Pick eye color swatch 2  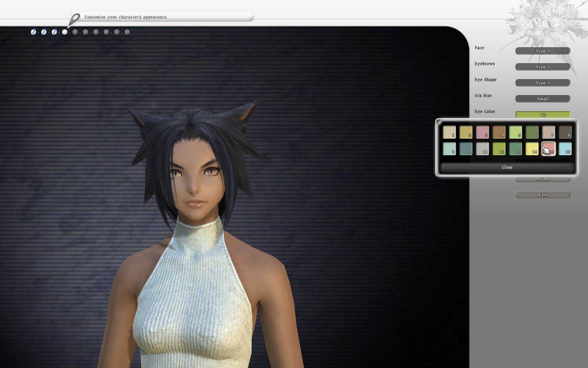[466, 132]
